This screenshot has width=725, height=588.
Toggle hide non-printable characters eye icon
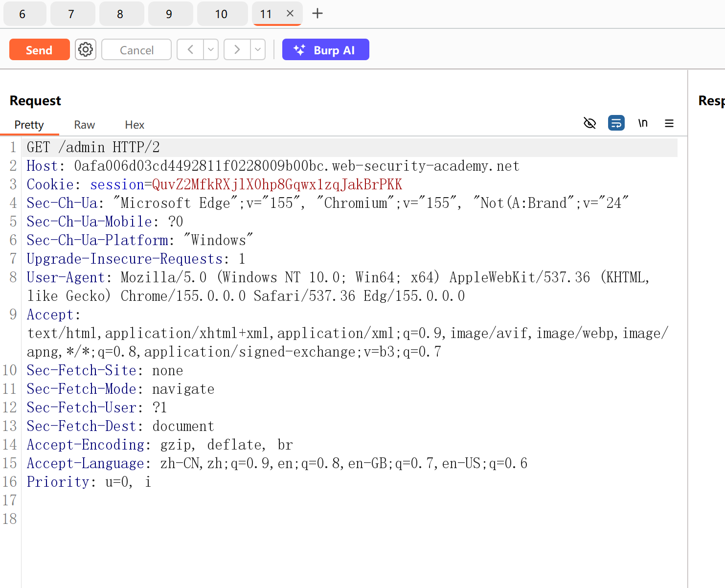coord(590,123)
